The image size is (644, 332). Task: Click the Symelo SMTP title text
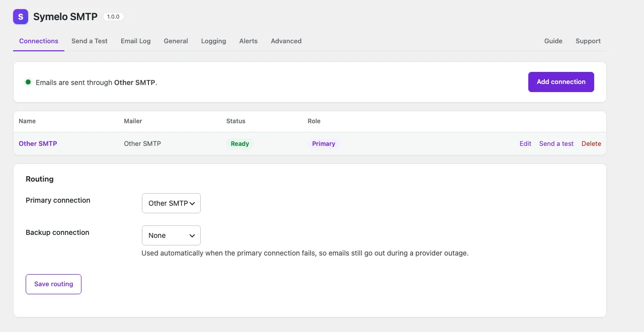tap(65, 17)
